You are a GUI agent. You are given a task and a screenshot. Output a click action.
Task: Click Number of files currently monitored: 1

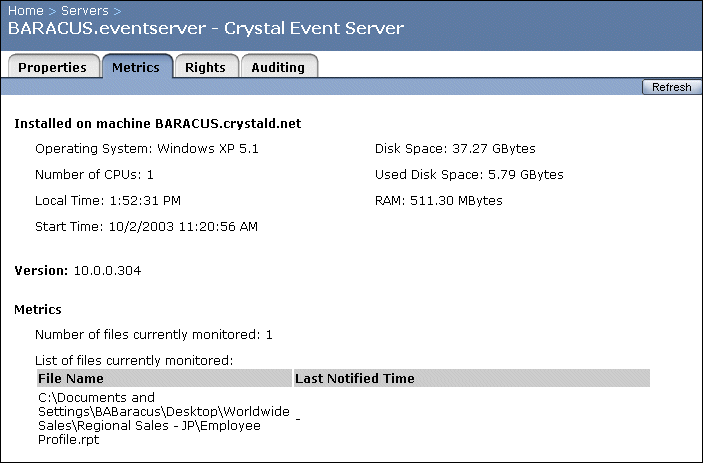[153, 334]
